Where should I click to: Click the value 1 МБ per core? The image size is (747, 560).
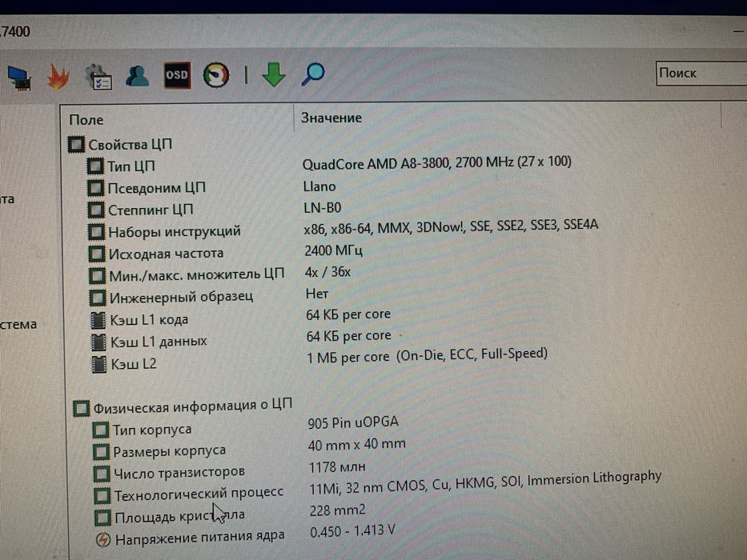pyautogui.click(x=427, y=355)
